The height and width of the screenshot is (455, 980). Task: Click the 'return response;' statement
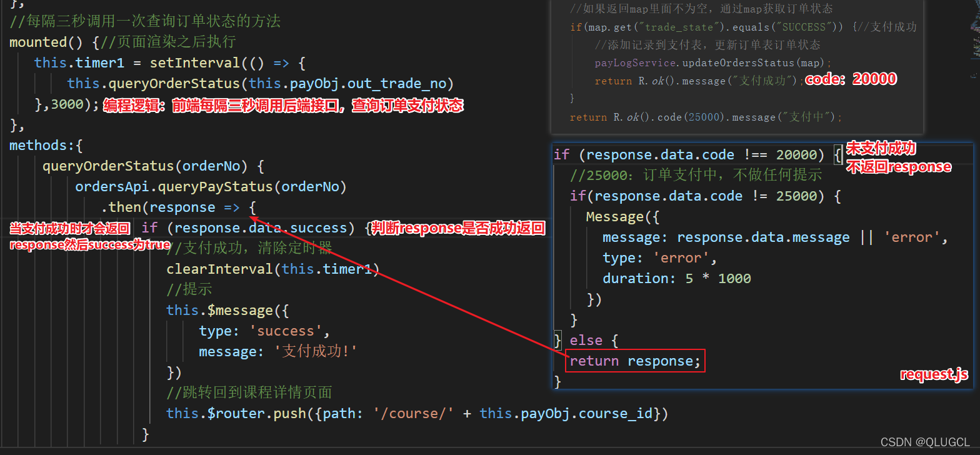pyautogui.click(x=636, y=361)
